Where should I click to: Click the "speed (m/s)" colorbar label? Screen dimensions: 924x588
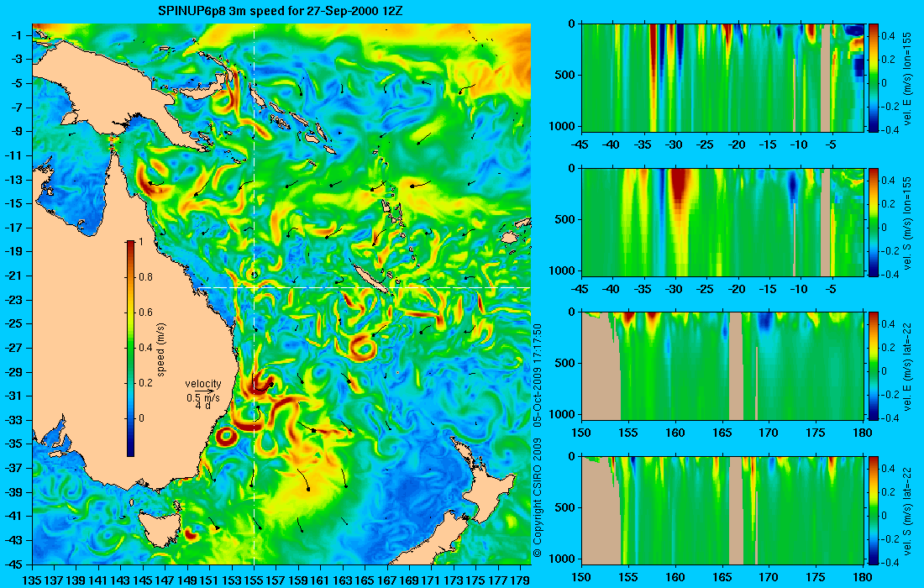pos(161,349)
